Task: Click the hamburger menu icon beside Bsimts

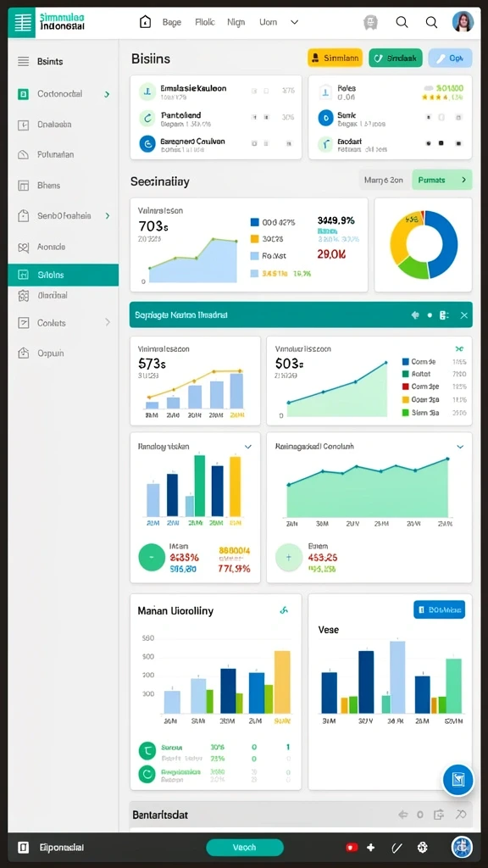Action: pyautogui.click(x=23, y=61)
